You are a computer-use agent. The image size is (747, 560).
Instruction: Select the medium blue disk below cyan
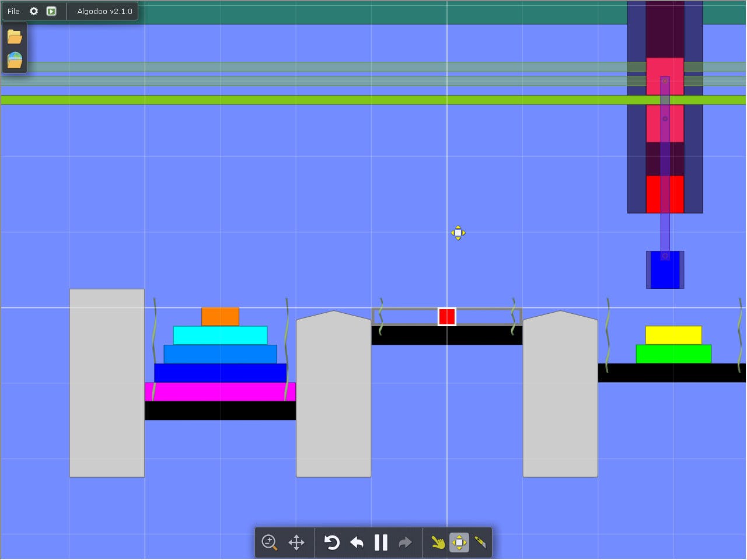click(x=221, y=354)
